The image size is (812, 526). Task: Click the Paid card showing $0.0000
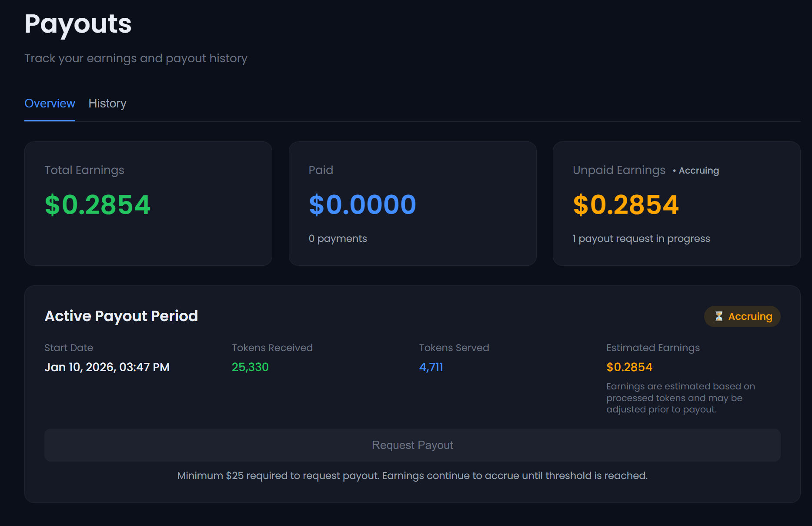tap(412, 203)
